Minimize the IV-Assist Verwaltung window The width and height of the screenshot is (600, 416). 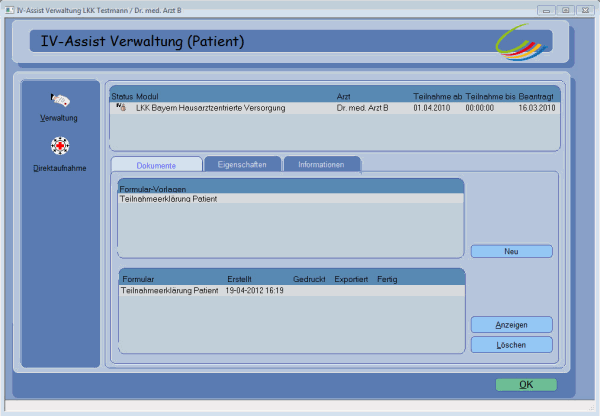click(546, 10)
